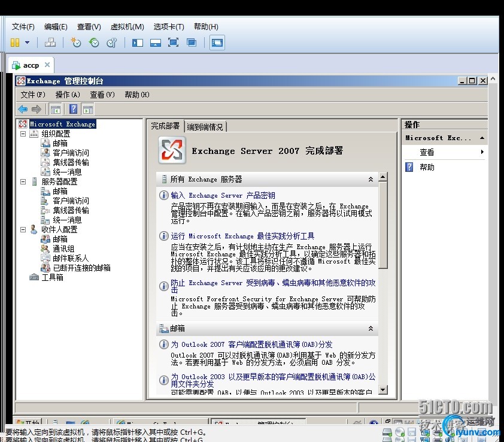Toggle the show/hide action pane icon
This screenshot has height=442, width=504.
[x=88, y=110]
